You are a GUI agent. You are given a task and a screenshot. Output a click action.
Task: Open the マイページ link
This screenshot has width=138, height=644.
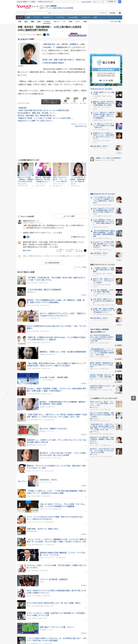pyautogui.click(x=103, y=13)
